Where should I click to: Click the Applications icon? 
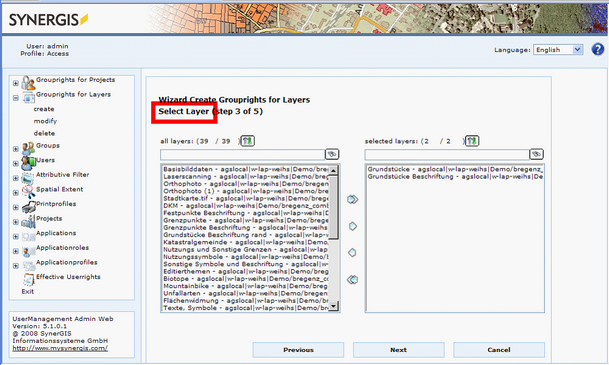tap(28, 236)
